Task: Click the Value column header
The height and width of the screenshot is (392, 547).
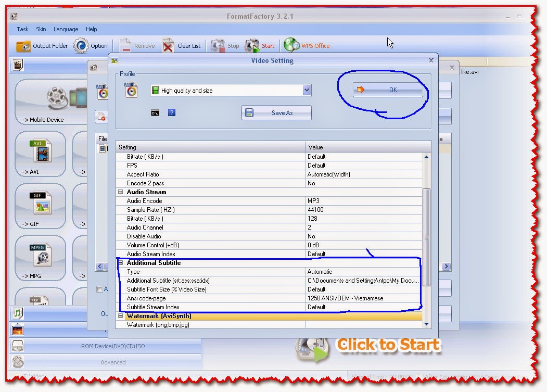Action: pyautogui.click(x=368, y=147)
